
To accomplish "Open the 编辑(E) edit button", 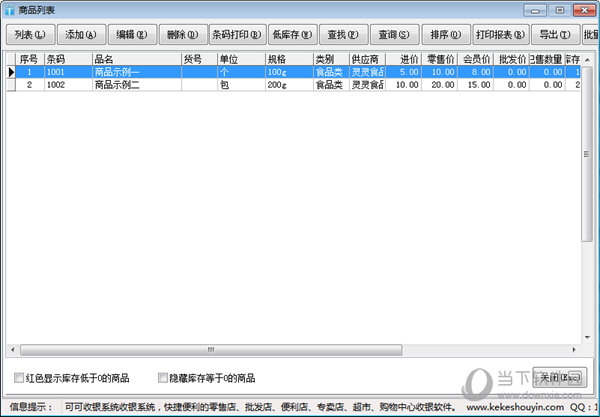I will pos(132,35).
